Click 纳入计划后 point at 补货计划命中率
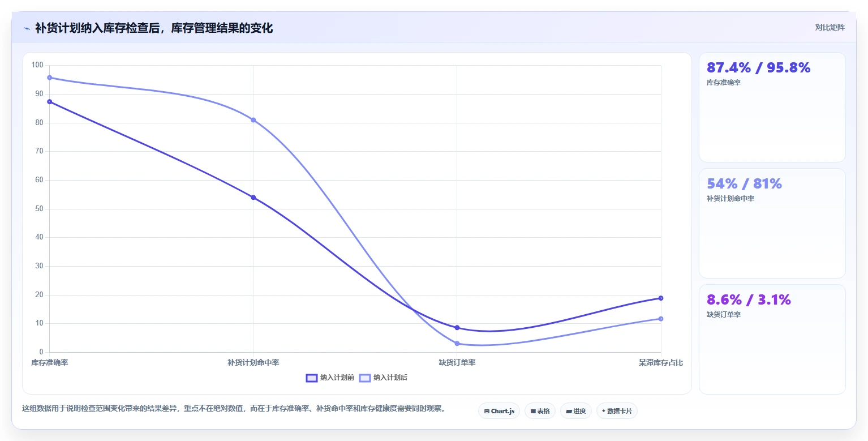 click(x=253, y=120)
